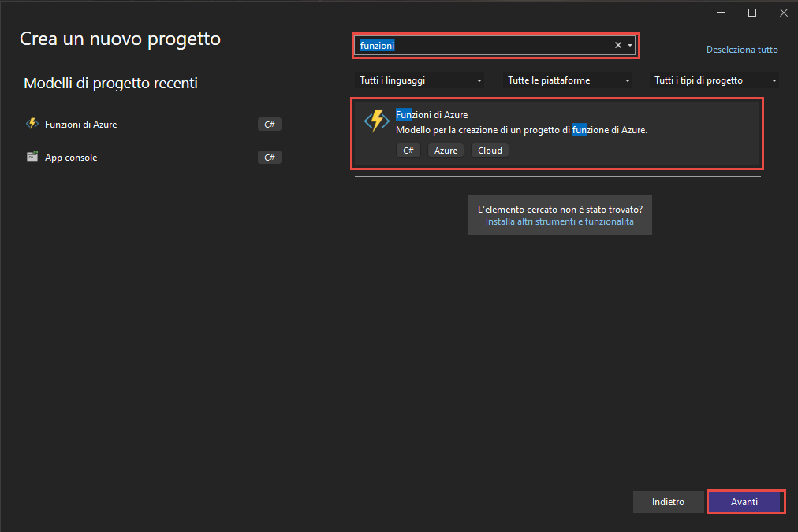The image size is (798, 532).
Task: Click the Azure Functions lightning icon in results
Action: pyautogui.click(x=377, y=121)
